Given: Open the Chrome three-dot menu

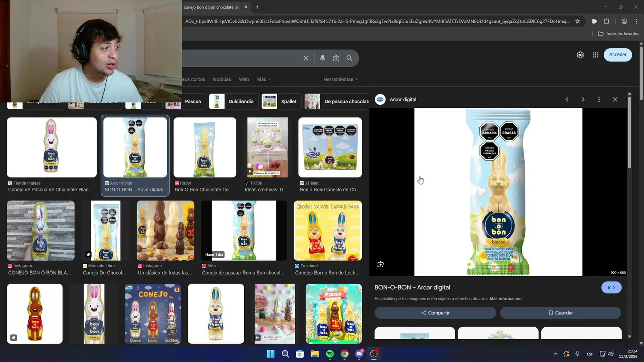Looking at the screenshot, I should click(637, 21).
